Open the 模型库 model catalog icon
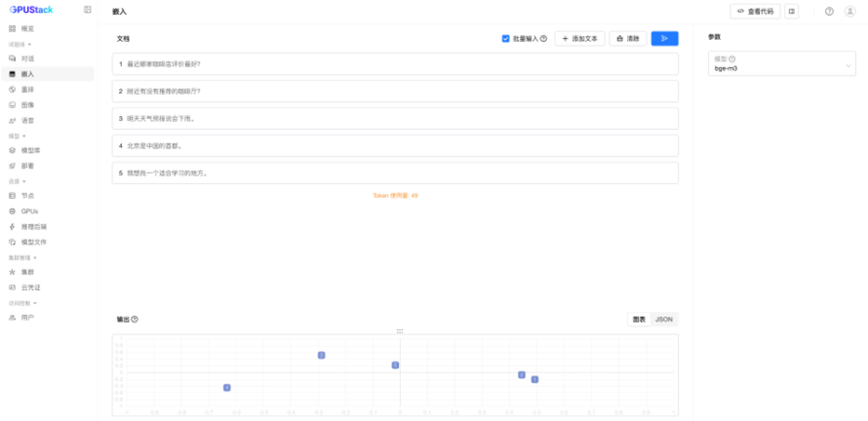868x421 pixels. (12, 150)
